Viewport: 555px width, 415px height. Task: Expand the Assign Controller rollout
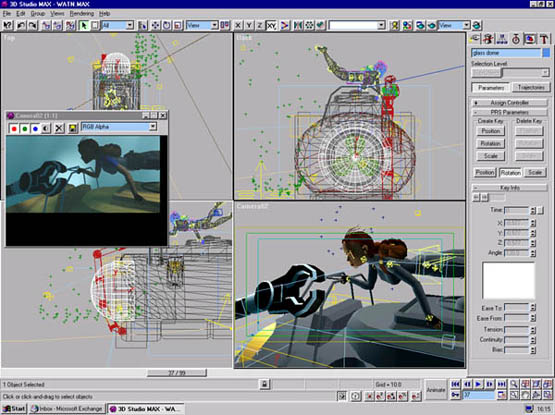tap(510, 103)
